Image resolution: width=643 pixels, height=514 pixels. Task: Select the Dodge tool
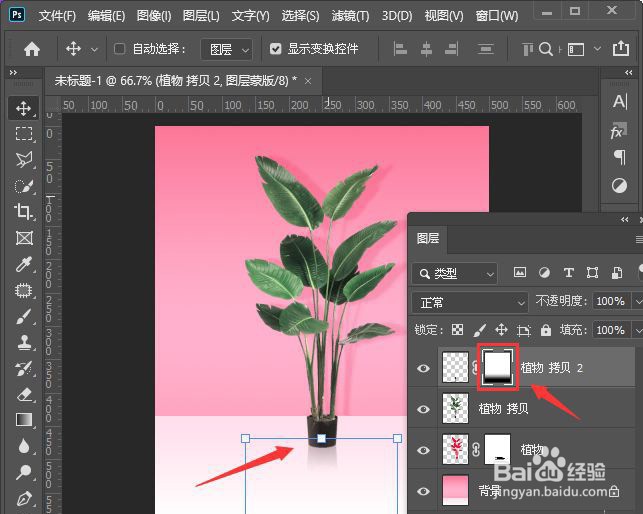coord(23,472)
